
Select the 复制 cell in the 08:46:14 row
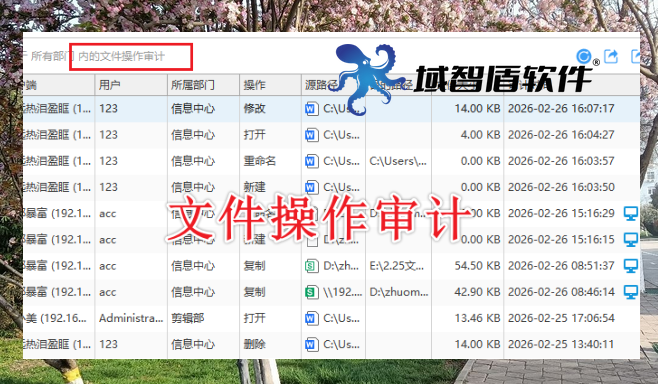click(255, 292)
